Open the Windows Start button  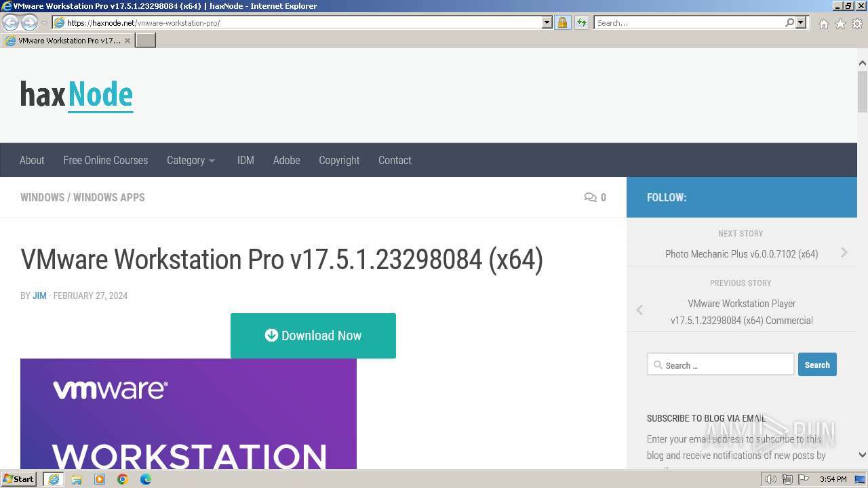(x=19, y=479)
